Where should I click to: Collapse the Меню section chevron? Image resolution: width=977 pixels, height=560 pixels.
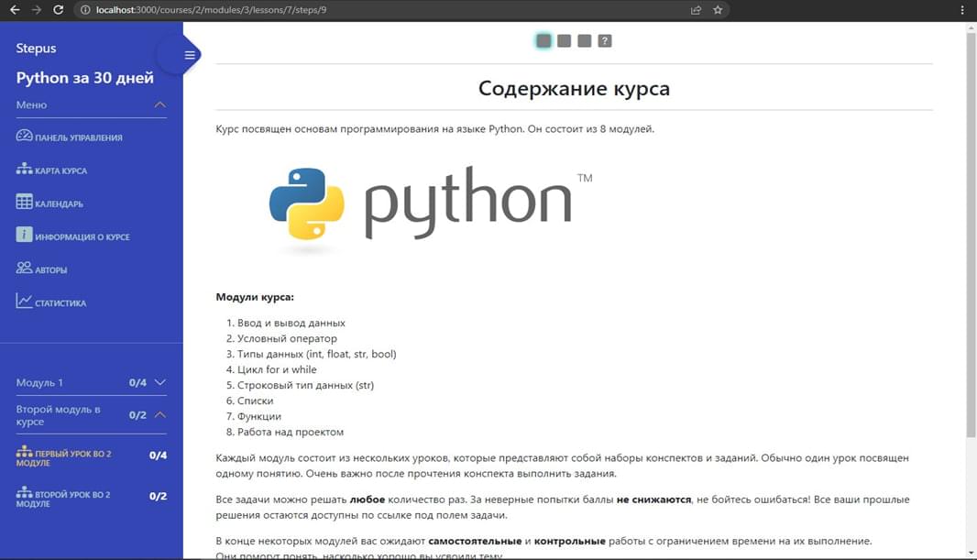click(x=160, y=104)
